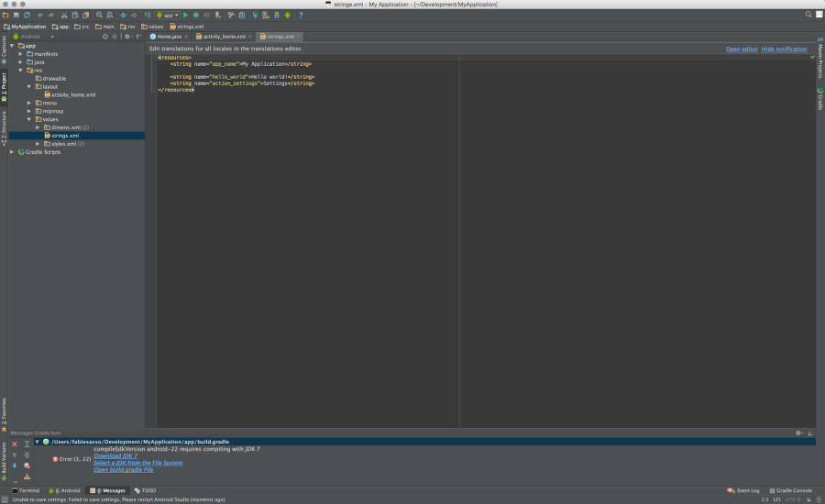Collapse the build.gradle message node
Image resolution: width=825 pixels, height=504 pixels.
(37, 442)
